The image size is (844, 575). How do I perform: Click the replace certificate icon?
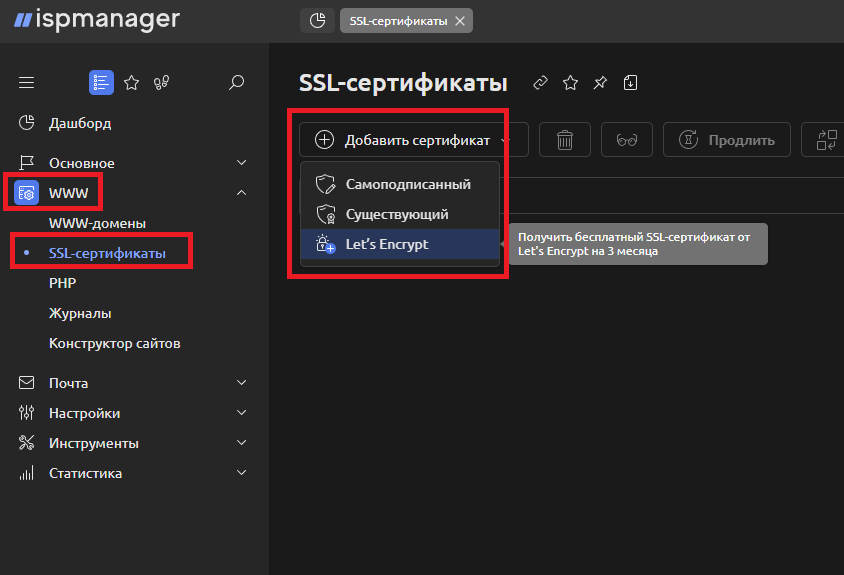[x=826, y=140]
